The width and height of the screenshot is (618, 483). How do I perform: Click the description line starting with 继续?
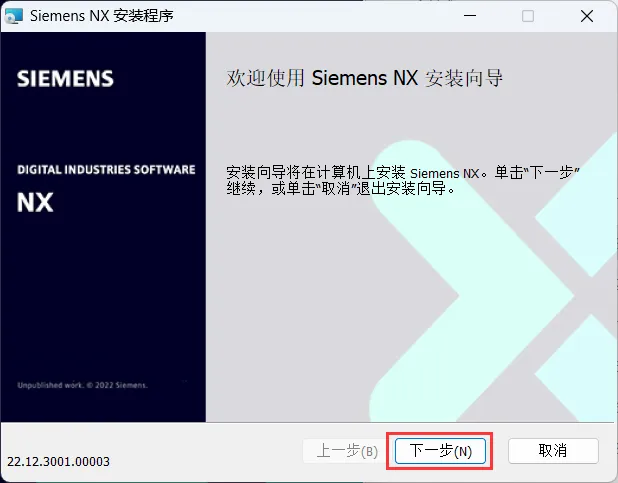pyautogui.click(x=341, y=188)
